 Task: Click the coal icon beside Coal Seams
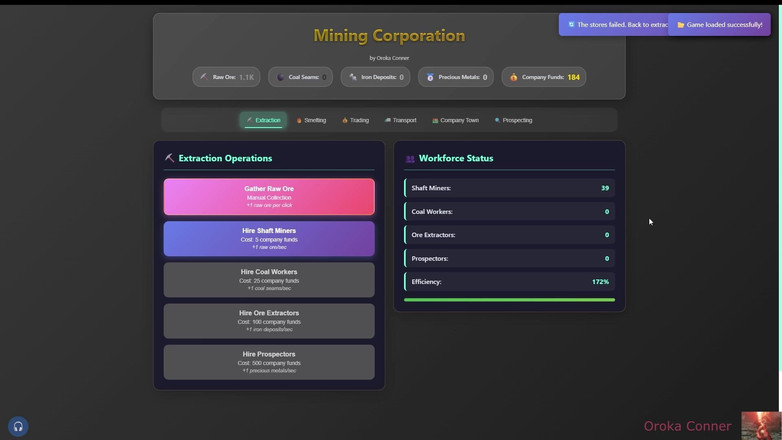click(280, 77)
